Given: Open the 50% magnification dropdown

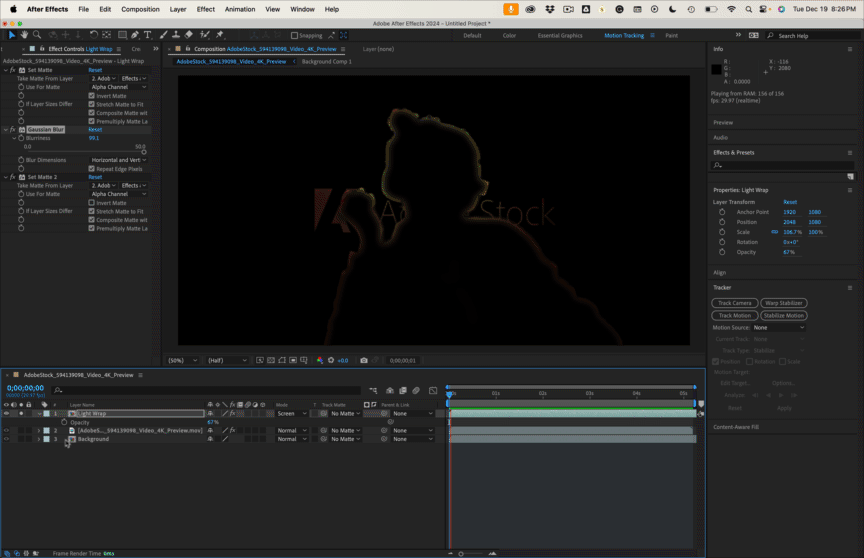Looking at the screenshot, I should tap(182, 360).
